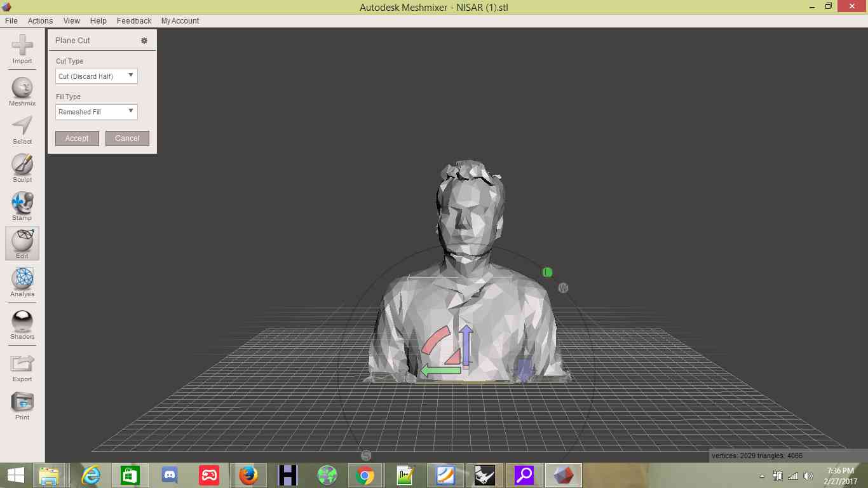
Task: Open the Feedback menu
Action: 134,21
